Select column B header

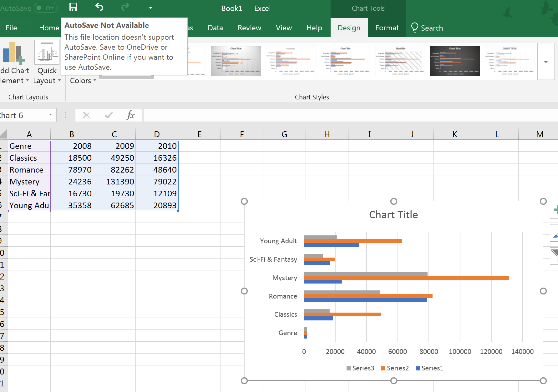click(72, 134)
